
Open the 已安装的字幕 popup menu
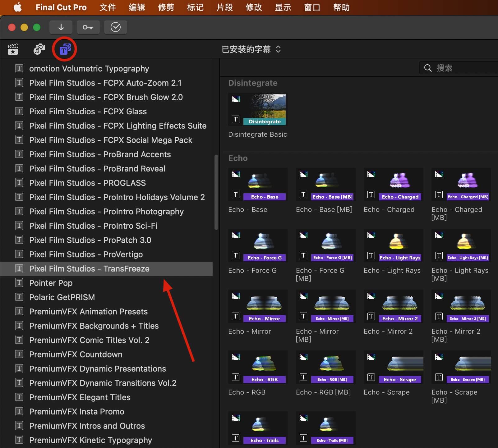point(251,49)
